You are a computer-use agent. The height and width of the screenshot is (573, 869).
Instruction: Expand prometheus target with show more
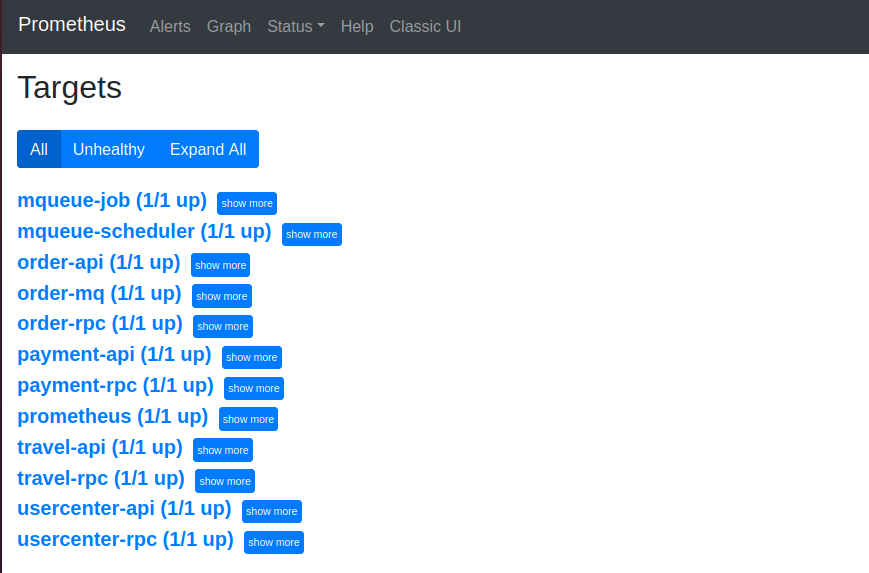coord(248,419)
